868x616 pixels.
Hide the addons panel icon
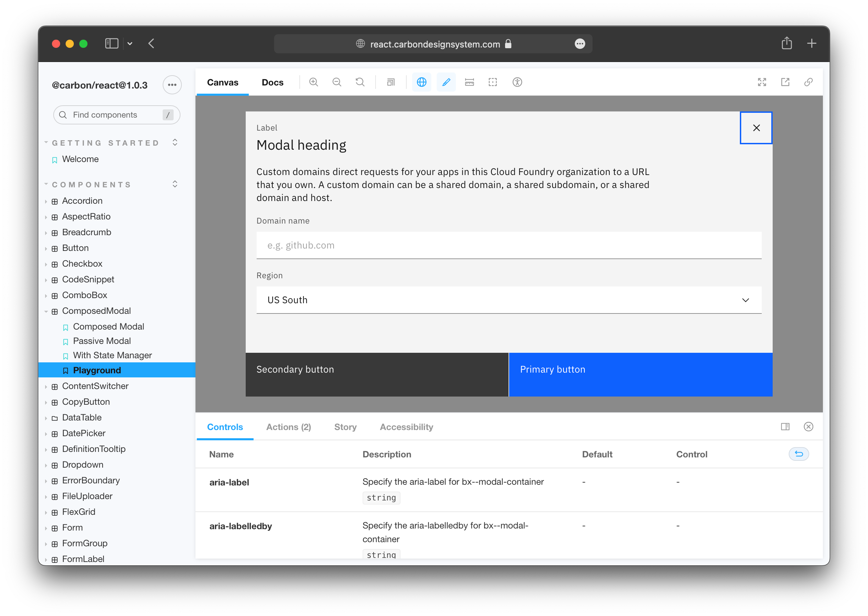point(808,427)
